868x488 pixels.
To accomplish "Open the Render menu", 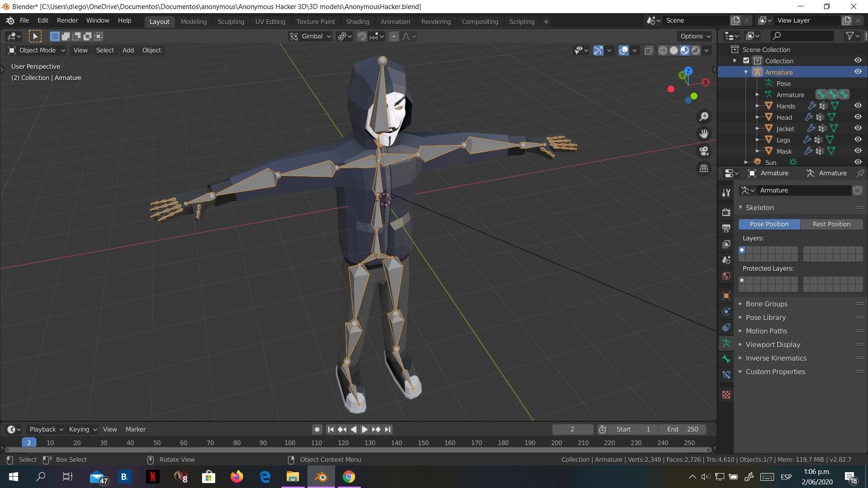I will [x=67, y=20].
